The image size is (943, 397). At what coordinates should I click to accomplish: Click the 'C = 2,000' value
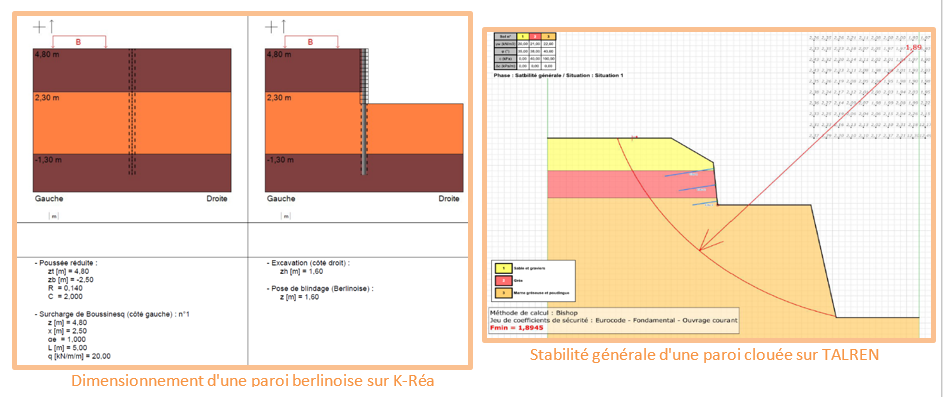coord(67,297)
